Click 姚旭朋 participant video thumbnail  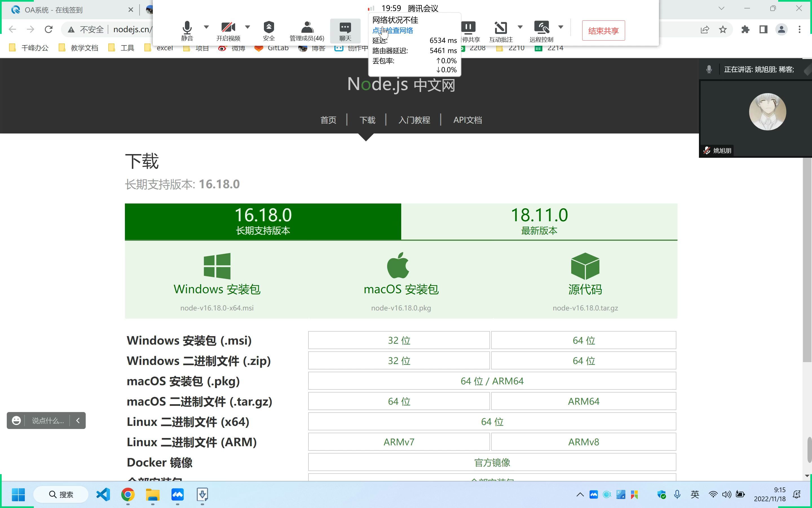point(756,118)
